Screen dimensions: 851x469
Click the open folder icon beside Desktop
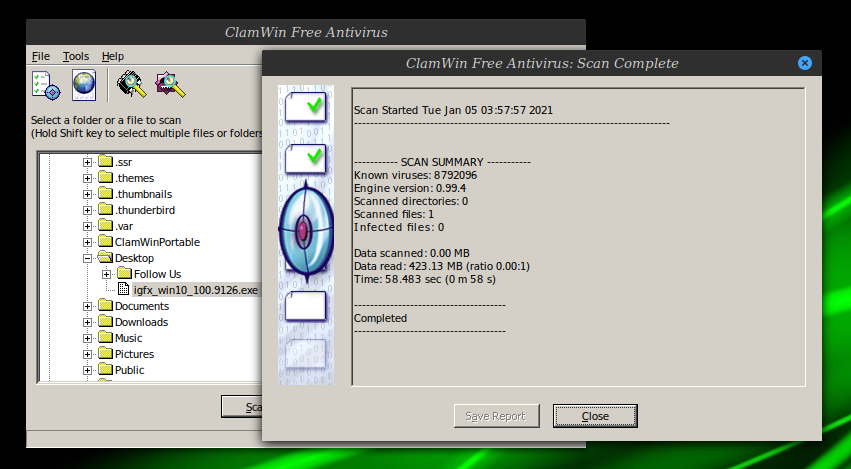tap(105, 258)
